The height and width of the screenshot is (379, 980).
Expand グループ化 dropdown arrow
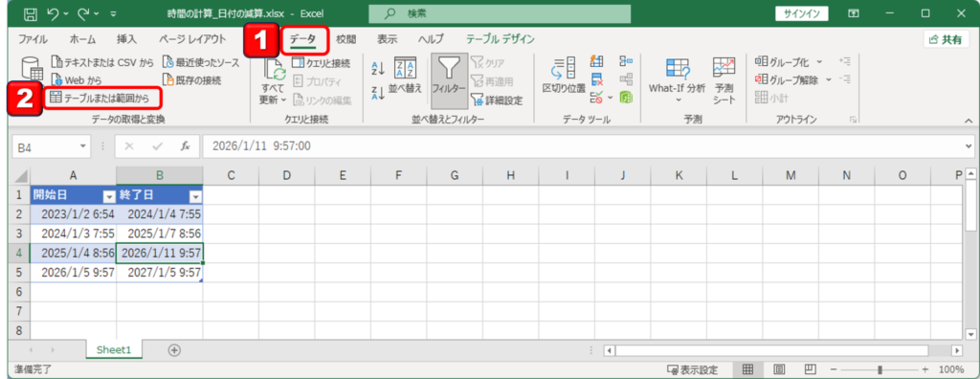point(819,62)
